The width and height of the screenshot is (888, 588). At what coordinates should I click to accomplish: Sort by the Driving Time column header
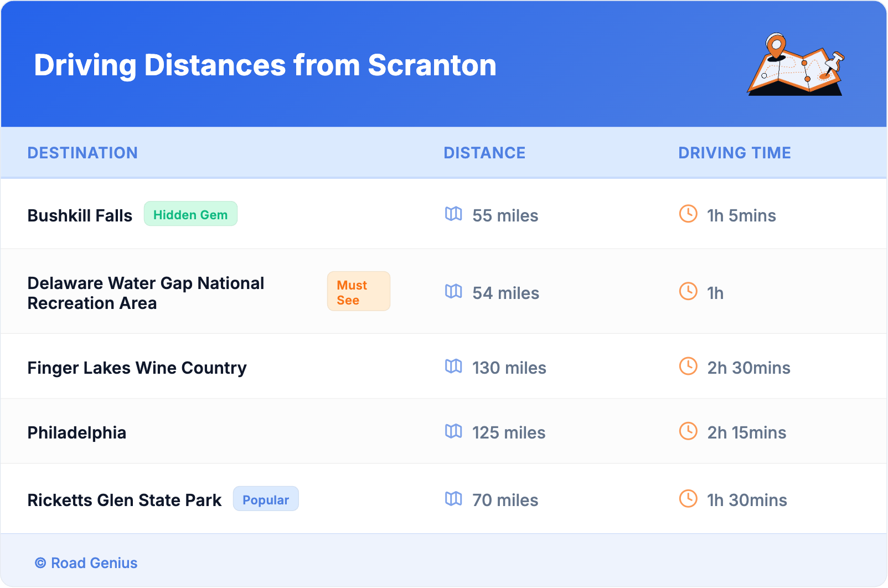734,153
